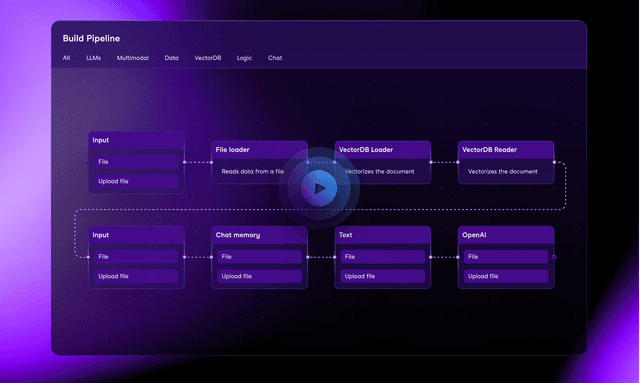This screenshot has height=383, width=640.
Task: Select the OpenAI node header
Action: pyautogui.click(x=506, y=235)
